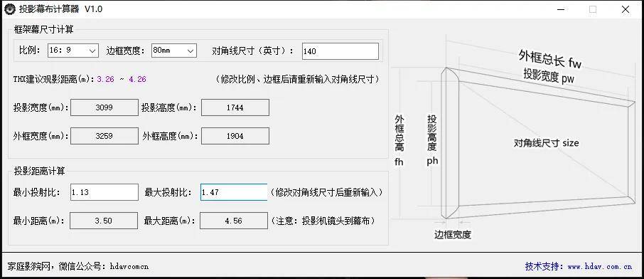Screen dimensions: 644x279
Task: Click the 外框总长 fw label in diagram
Action: (550, 59)
